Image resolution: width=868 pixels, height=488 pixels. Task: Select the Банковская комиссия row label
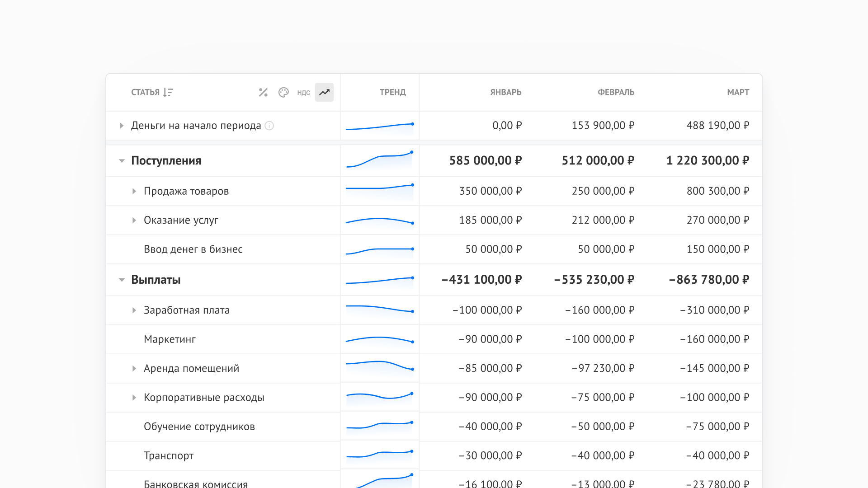tap(196, 483)
